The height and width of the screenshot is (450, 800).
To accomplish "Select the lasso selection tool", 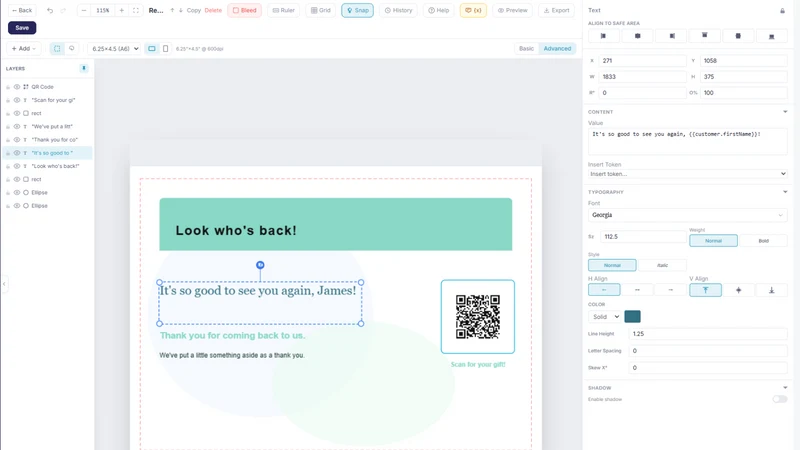I will click(71, 48).
